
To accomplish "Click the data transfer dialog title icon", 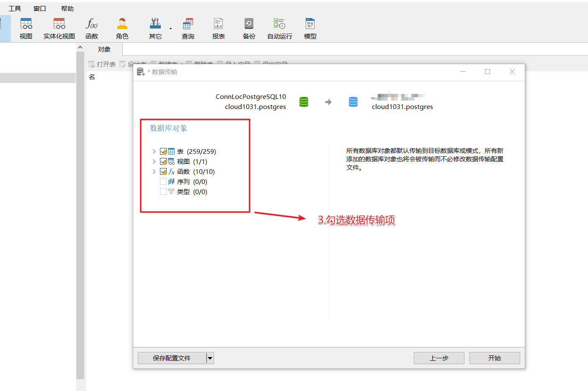I will click(141, 72).
